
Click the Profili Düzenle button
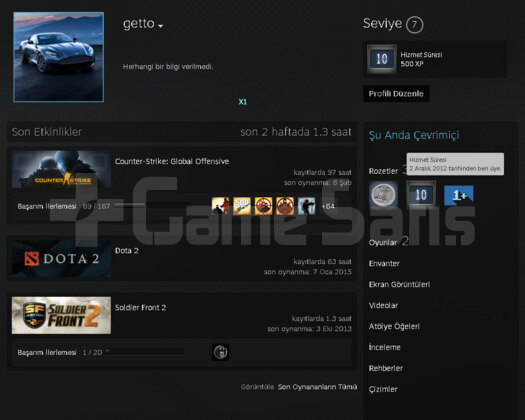(x=396, y=94)
